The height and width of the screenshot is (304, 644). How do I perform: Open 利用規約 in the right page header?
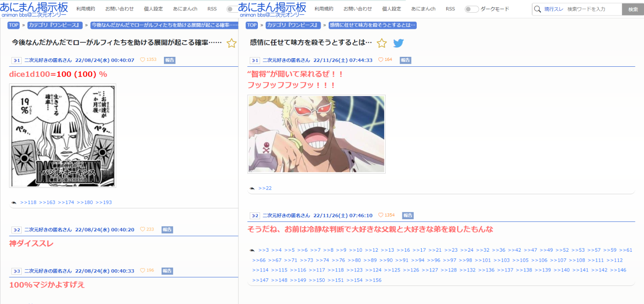tap(324, 9)
